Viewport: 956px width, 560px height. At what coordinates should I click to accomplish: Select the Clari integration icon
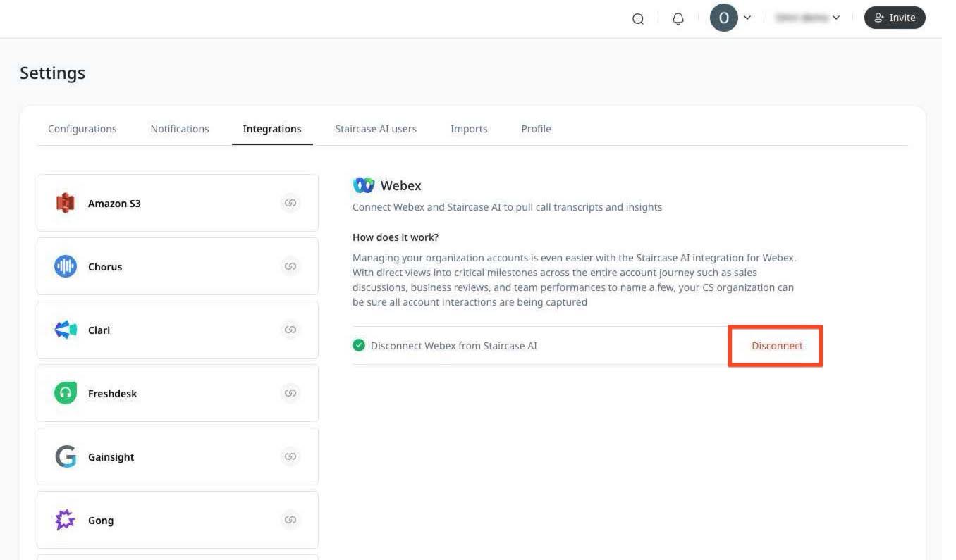click(65, 330)
